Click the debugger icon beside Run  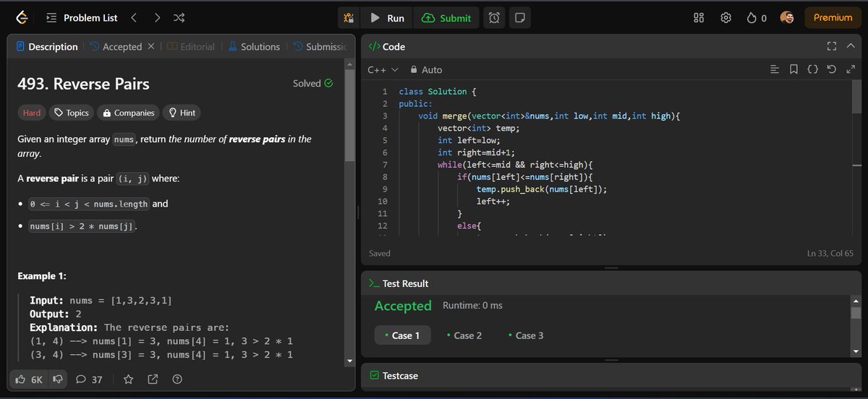click(349, 18)
